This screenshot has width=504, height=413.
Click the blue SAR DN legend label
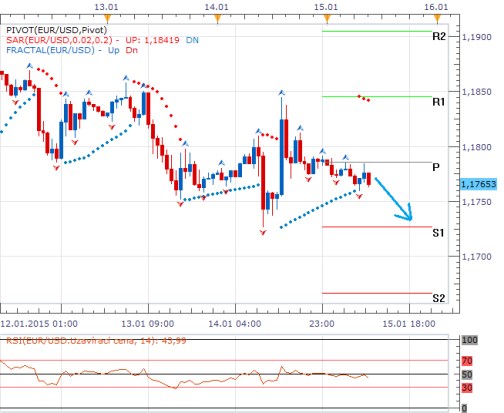tap(192, 40)
